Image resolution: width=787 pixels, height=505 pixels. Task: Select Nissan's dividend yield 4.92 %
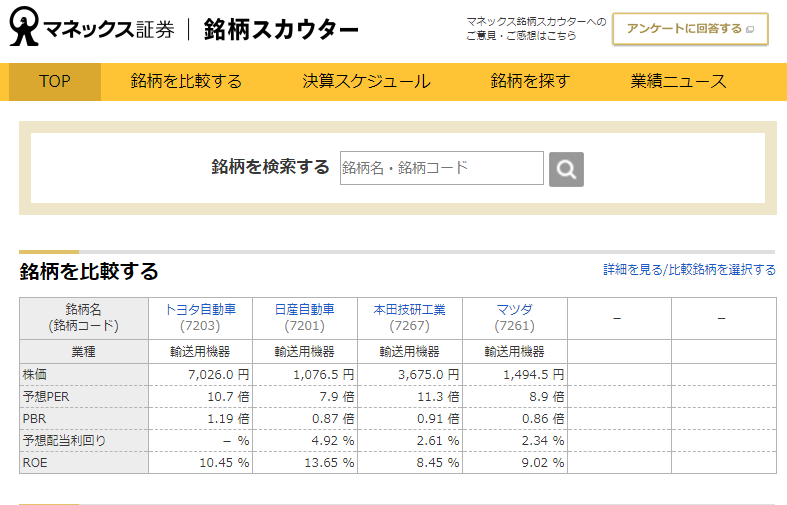pos(332,441)
